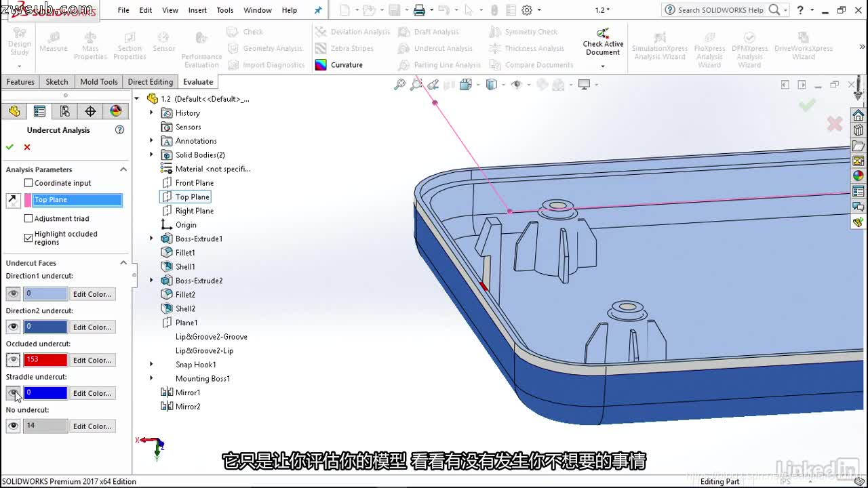868x488 pixels.
Task: Click red Occluded undercut swatch showing 153
Action: coord(45,360)
